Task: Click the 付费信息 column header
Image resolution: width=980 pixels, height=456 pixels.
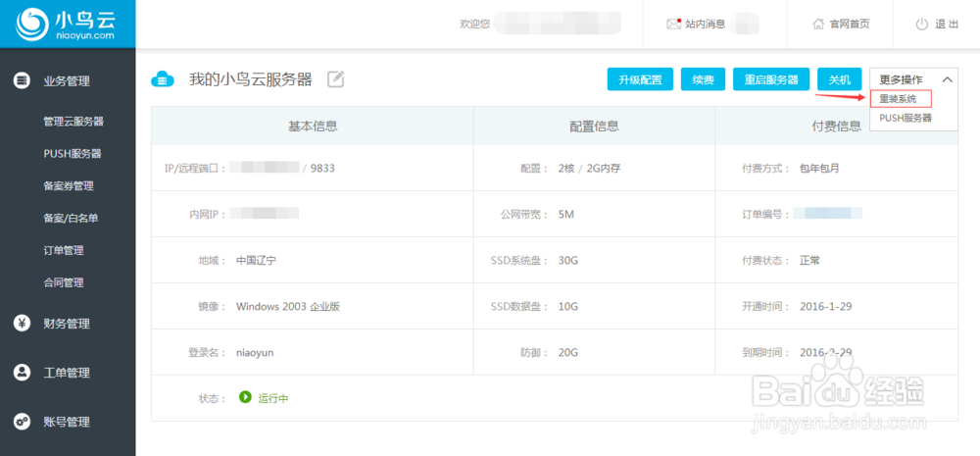Action: [836, 126]
